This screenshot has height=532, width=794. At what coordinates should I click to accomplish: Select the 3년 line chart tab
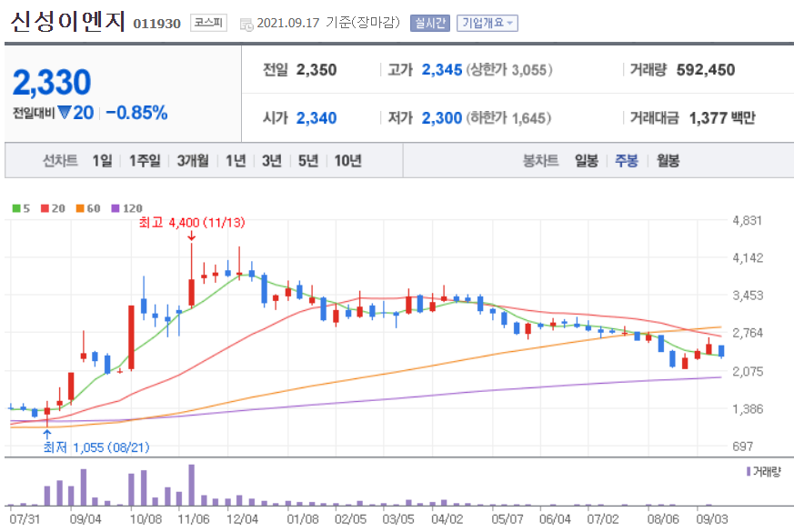tap(271, 160)
